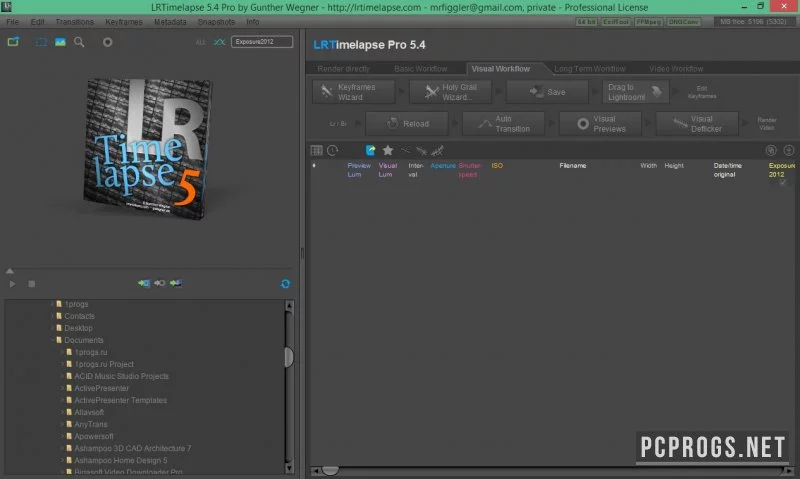This screenshot has width=800, height=479.
Task: Open the Exposure2012 curve selector
Action: click(262, 42)
